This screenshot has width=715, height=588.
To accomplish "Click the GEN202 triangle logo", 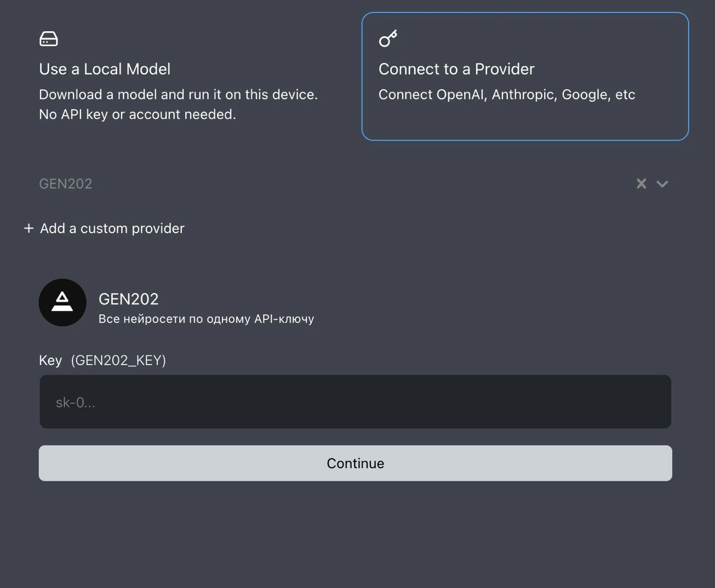I will (62, 302).
